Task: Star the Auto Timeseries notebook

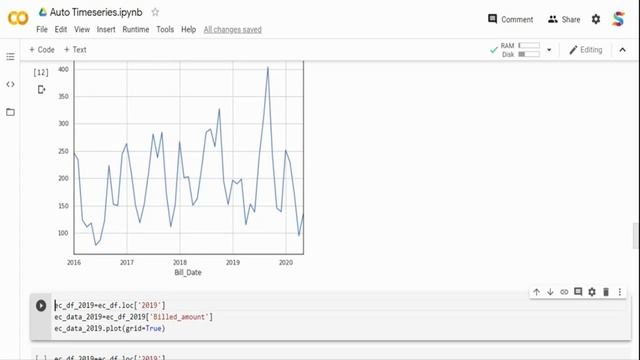Action: tap(155, 12)
